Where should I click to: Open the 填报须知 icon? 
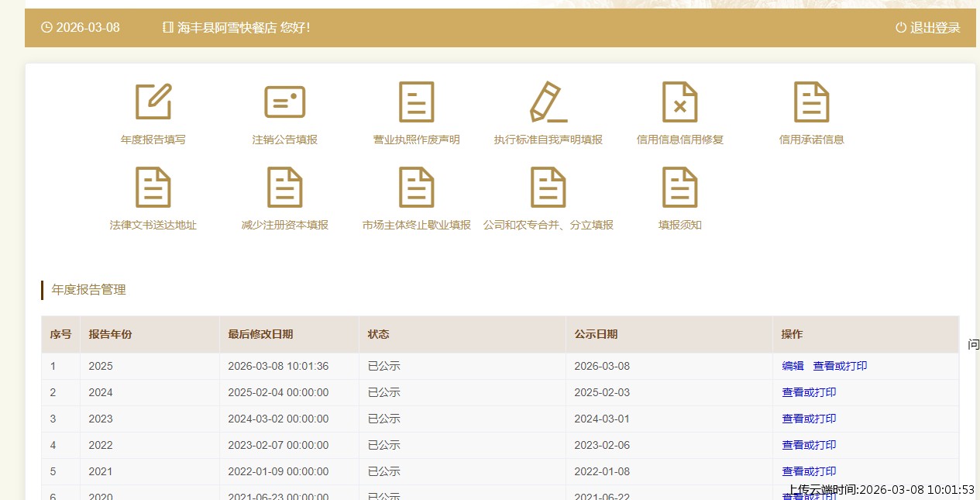[680, 188]
